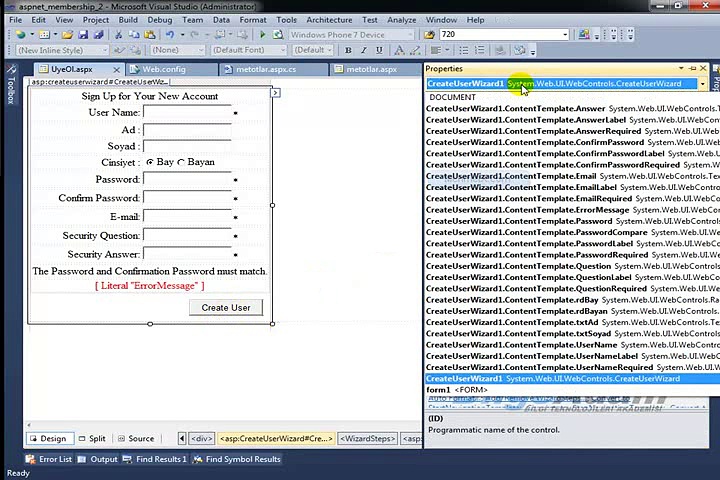Close the UyeOl.aspx tab

click(117, 70)
